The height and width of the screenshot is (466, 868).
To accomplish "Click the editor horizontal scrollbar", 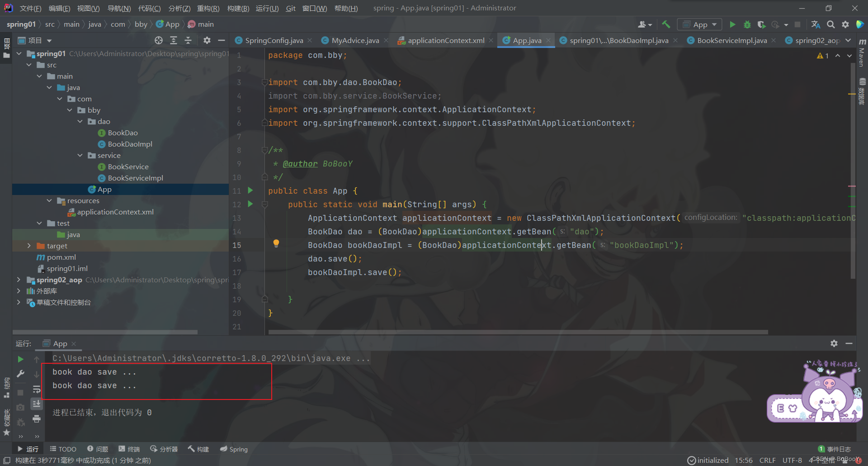I will coord(518,332).
